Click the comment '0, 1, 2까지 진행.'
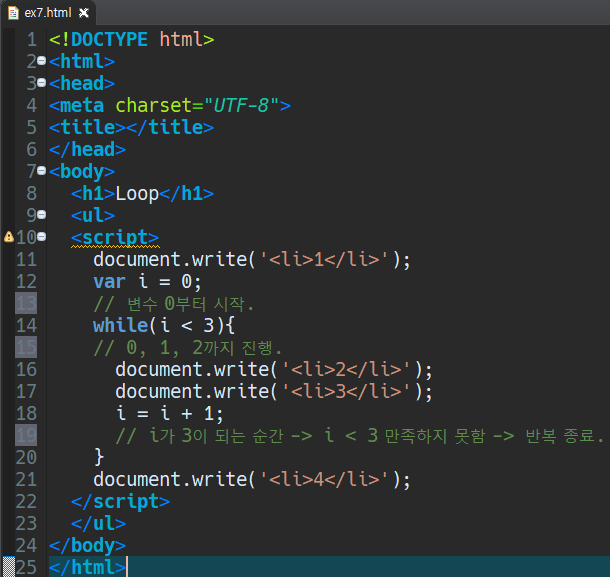 pyautogui.click(x=187, y=347)
